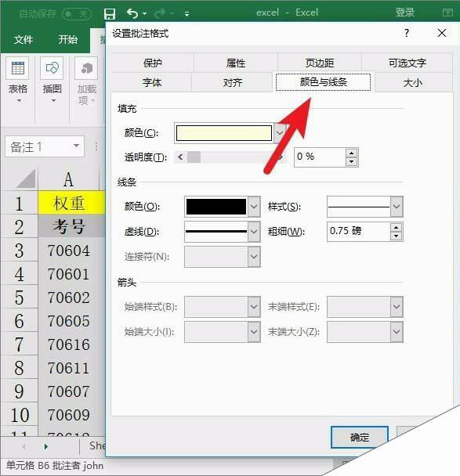Click the Save icon in title bar
This screenshot has height=476, width=460.
pyautogui.click(x=110, y=13)
